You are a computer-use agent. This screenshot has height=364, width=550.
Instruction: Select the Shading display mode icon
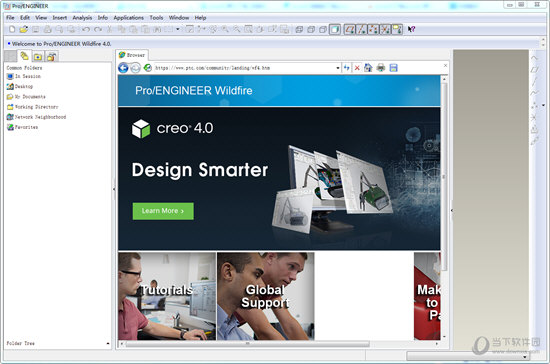coord(335,29)
